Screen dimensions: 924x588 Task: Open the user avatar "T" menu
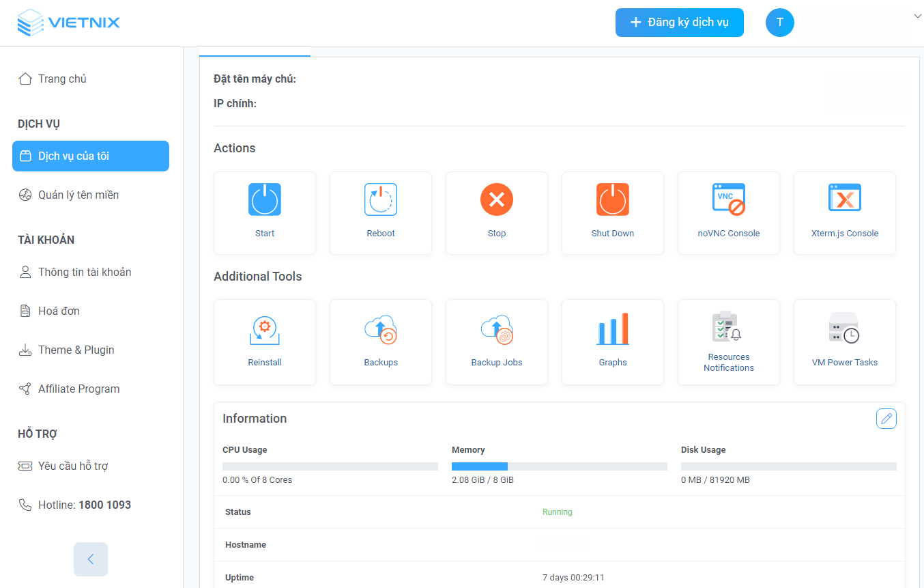tap(779, 23)
